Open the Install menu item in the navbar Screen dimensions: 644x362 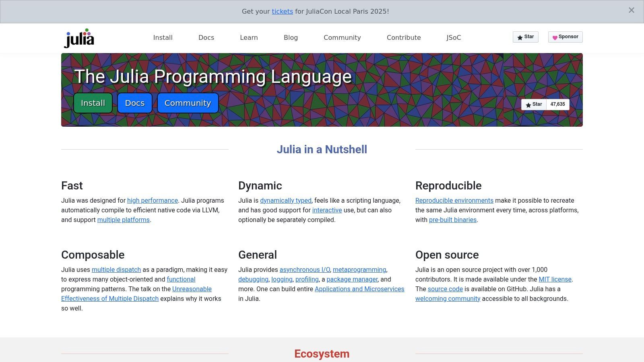[163, 37]
